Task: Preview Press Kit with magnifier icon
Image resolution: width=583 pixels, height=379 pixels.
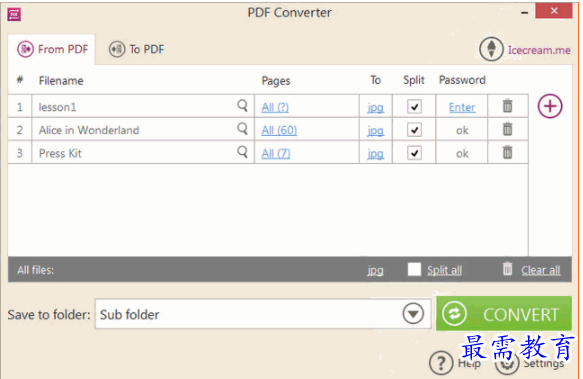Action: point(242,152)
